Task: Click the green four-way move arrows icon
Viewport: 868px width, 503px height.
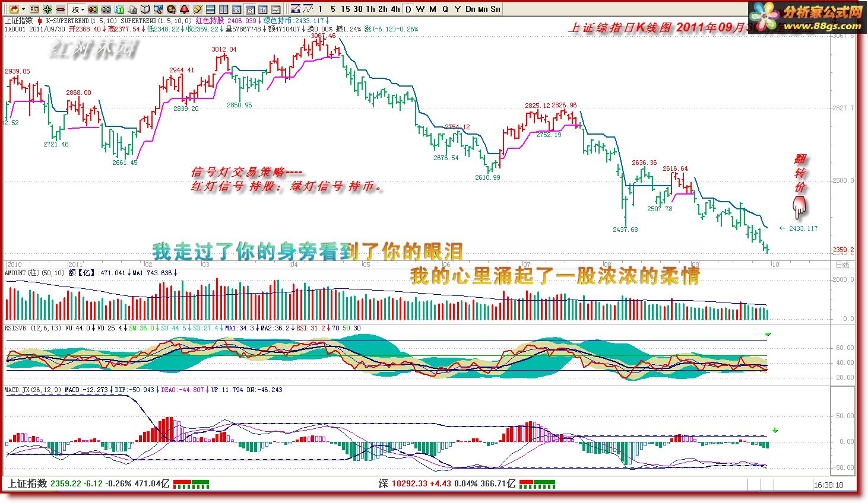Action: point(47,9)
